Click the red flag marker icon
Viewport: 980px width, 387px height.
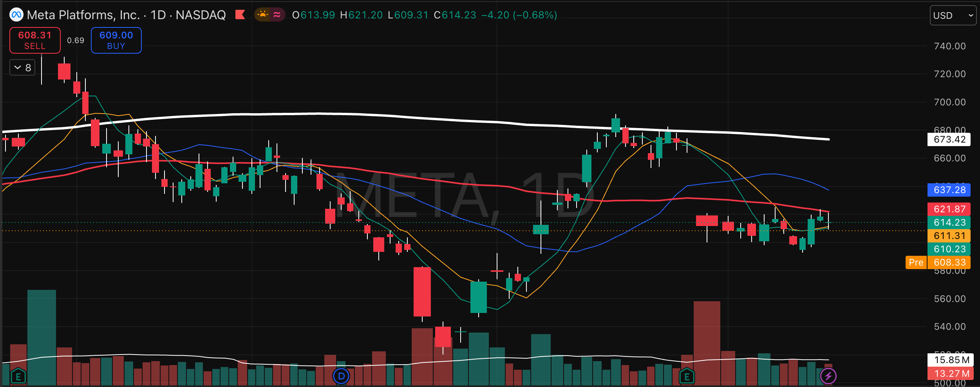(x=240, y=15)
